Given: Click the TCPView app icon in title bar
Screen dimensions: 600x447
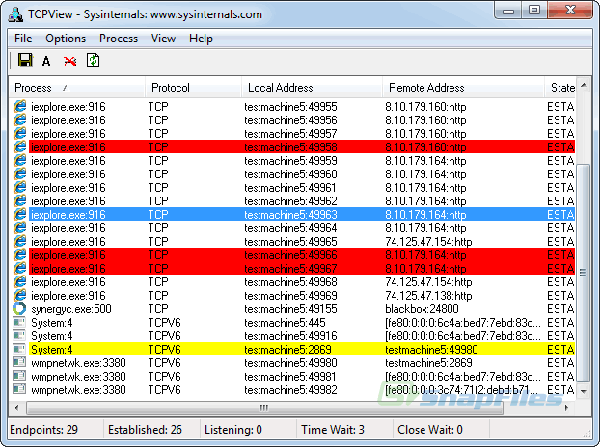Looking at the screenshot, I should [16, 14].
